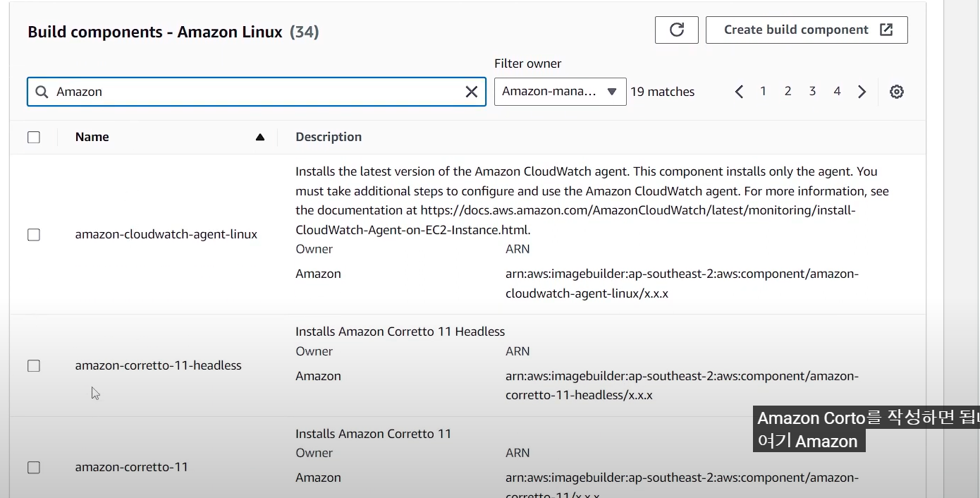Click the refresh components icon button

click(676, 30)
